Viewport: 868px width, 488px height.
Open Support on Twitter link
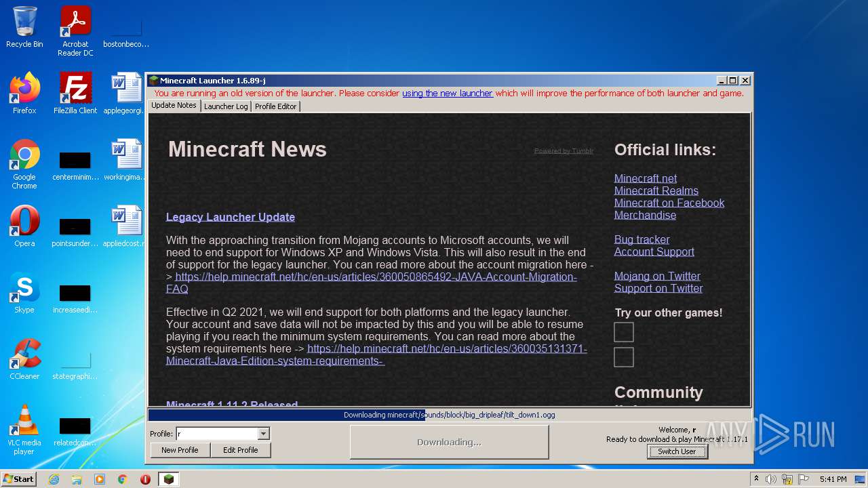(658, 288)
